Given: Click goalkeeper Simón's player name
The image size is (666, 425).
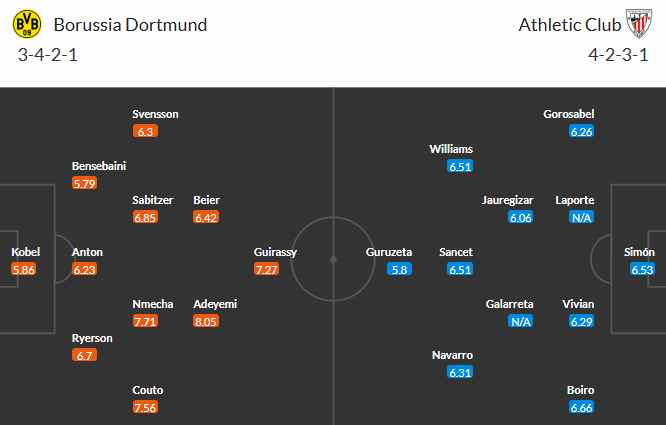Looking at the screenshot, I should pyautogui.click(x=641, y=252).
